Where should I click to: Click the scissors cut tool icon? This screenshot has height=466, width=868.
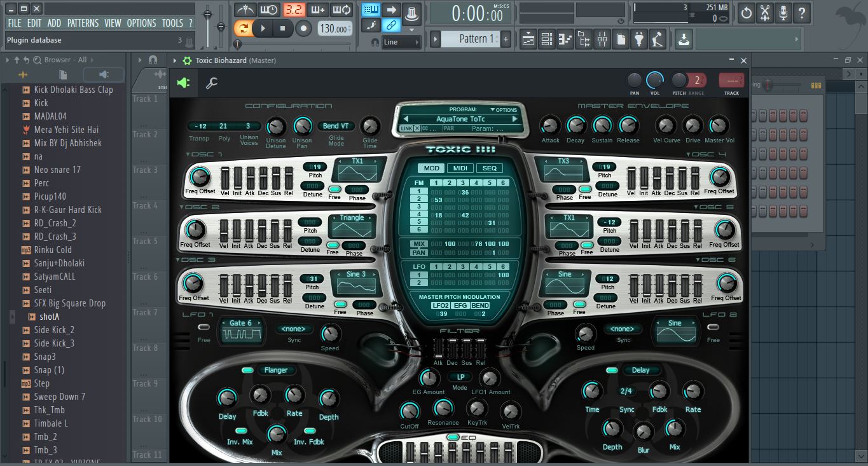click(x=764, y=11)
